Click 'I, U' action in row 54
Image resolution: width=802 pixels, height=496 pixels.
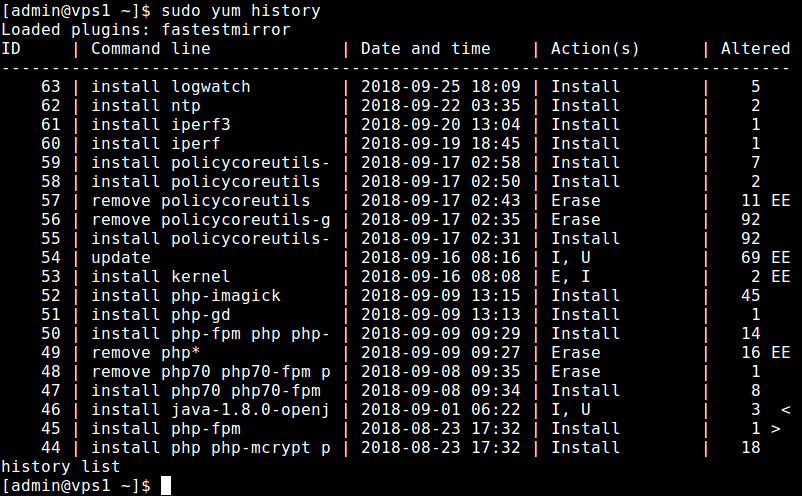coord(571,258)
